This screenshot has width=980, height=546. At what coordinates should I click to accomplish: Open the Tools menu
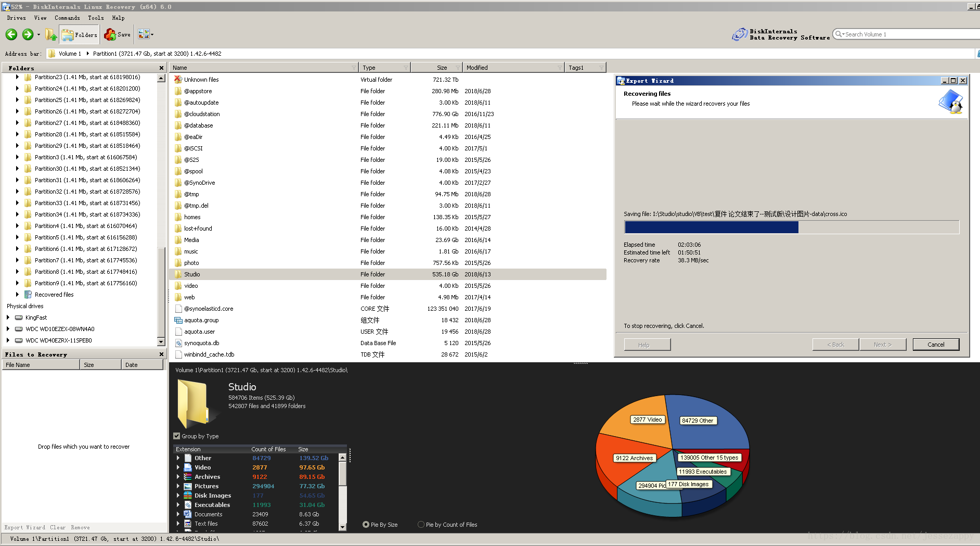pos(96,18)
